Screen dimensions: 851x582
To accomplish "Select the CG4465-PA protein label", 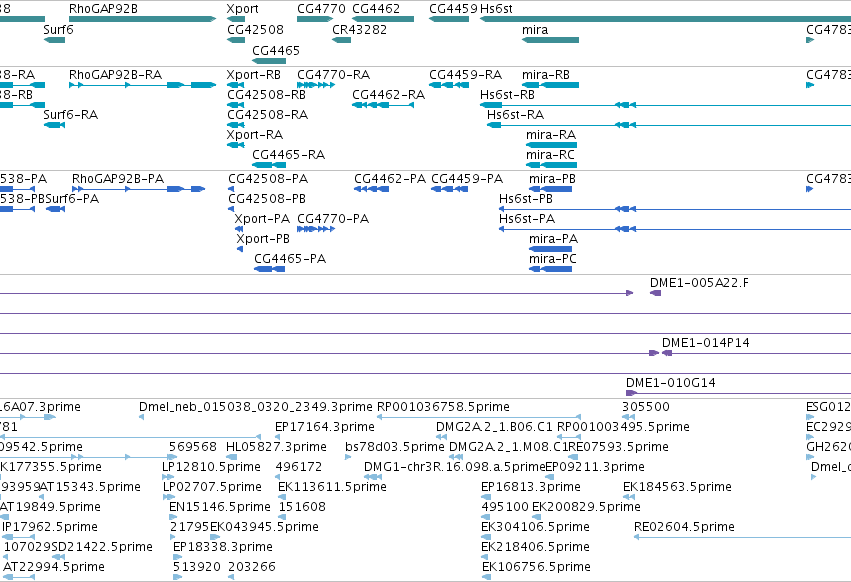I will coord(290,259).
